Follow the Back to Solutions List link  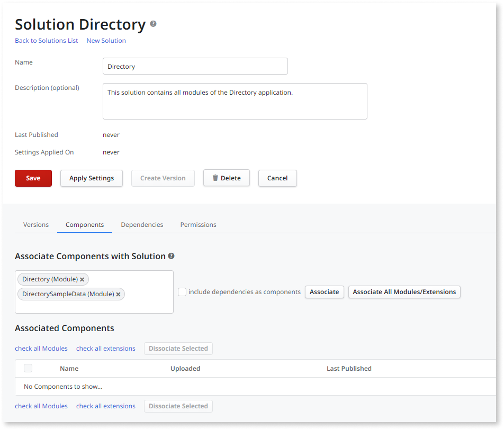[x=46, y=41]
